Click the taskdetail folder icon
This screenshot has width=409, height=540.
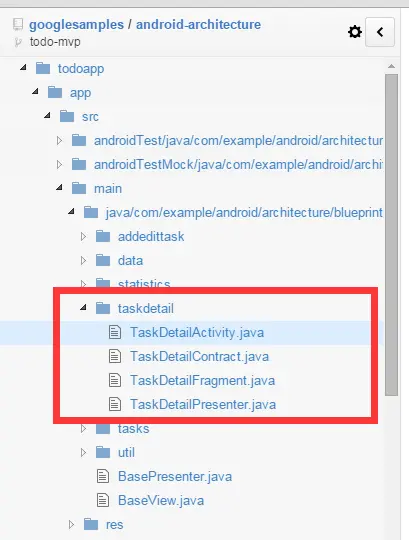point(103,308)
